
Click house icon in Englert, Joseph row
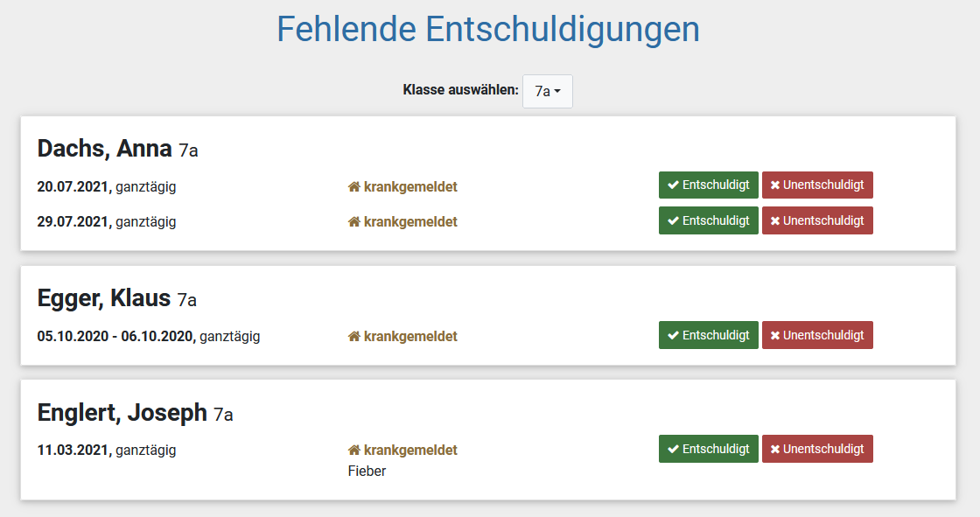point(354,451)
